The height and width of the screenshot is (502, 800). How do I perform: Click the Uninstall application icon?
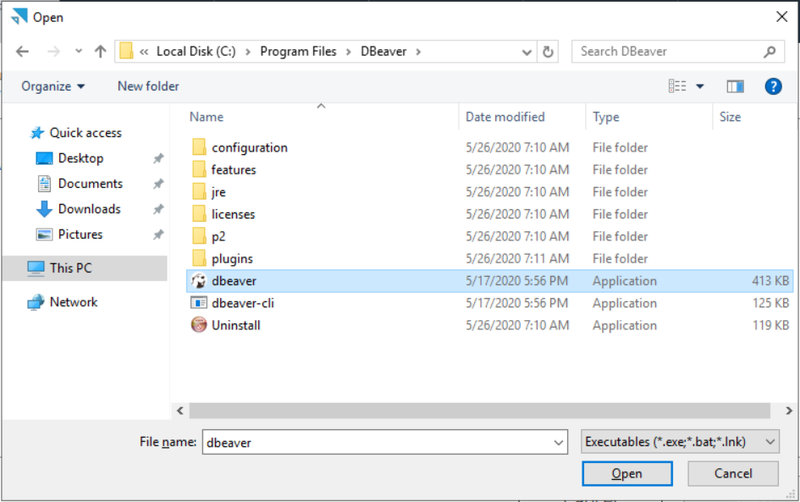click(198, 325)
